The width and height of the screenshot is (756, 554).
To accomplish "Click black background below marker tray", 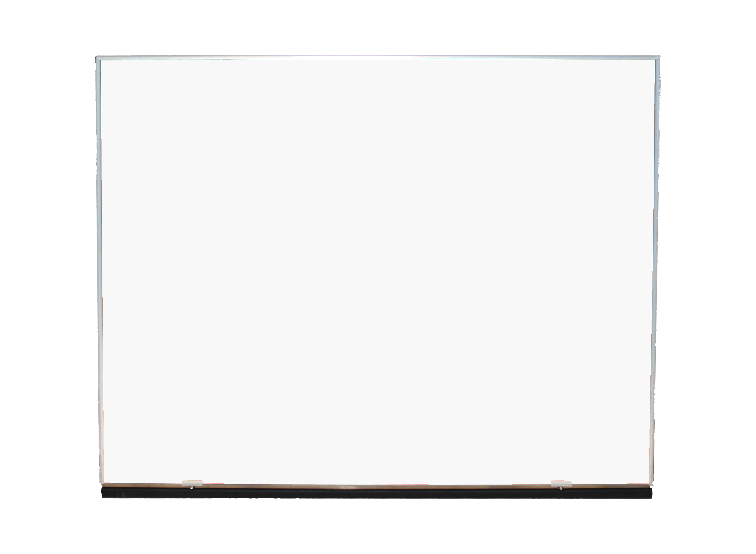I will tap(377, 527).
